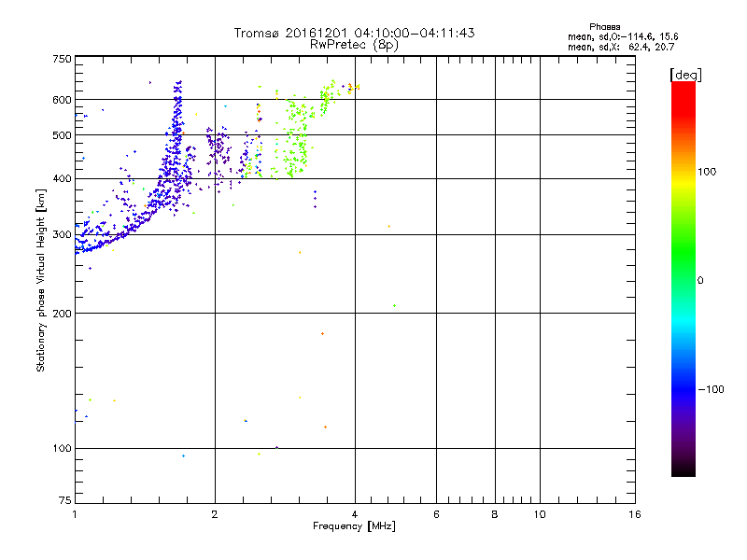This screenshot has width=747, height=560.
Task: Click the 'Phases' header text
Action: [x=604, y=27]
